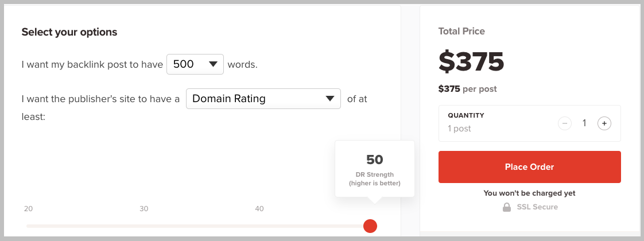
Task: Open the 500 words count dropdown
Action: point(195,64)
